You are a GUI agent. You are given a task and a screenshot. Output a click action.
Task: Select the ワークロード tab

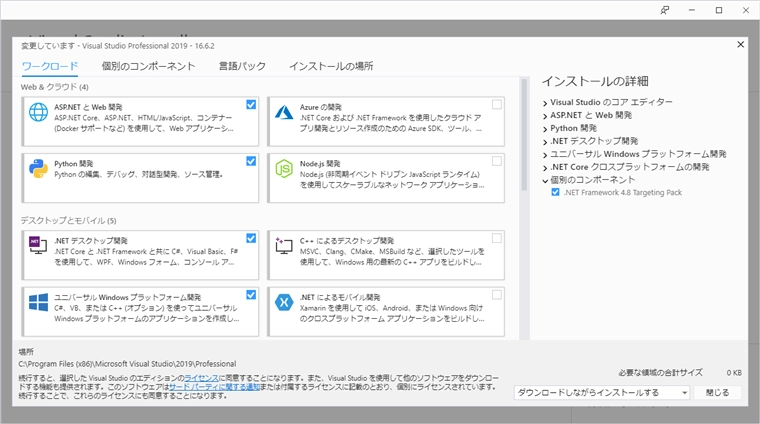(x=50, y=66)
